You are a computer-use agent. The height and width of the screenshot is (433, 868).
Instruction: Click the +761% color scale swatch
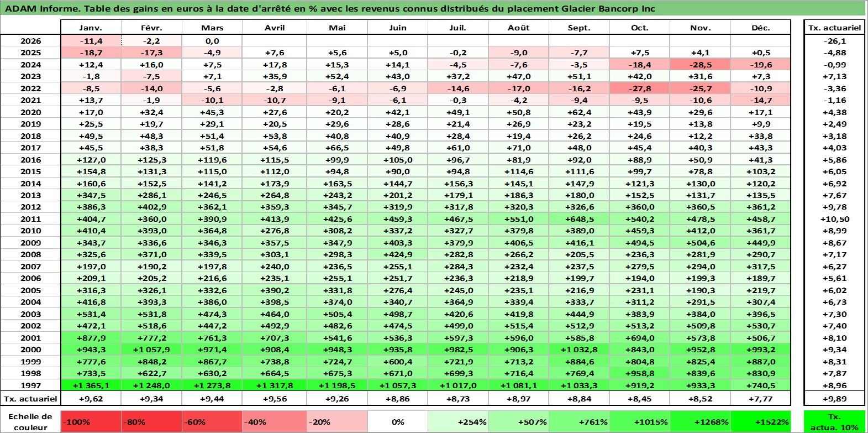[x=579, y=421]
